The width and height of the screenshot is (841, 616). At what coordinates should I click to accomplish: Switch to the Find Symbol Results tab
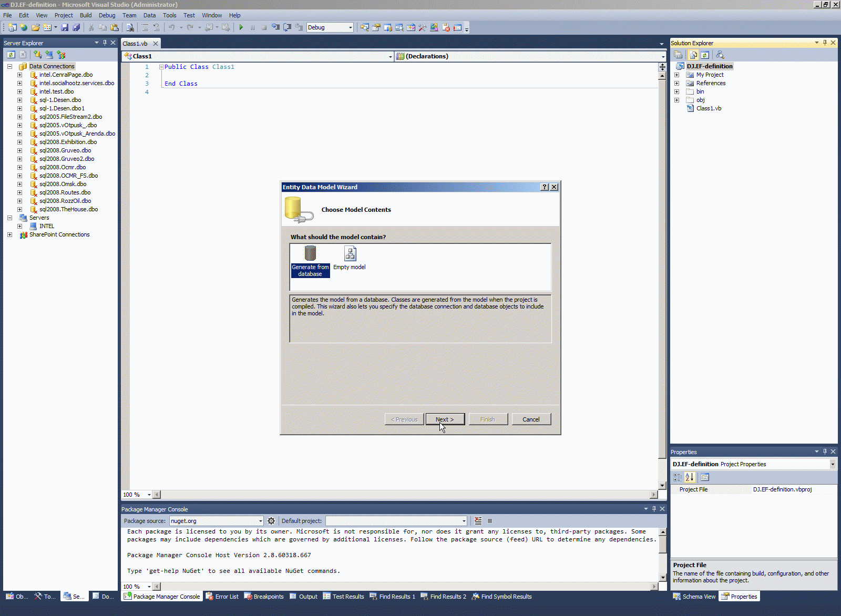click(501, 597)
